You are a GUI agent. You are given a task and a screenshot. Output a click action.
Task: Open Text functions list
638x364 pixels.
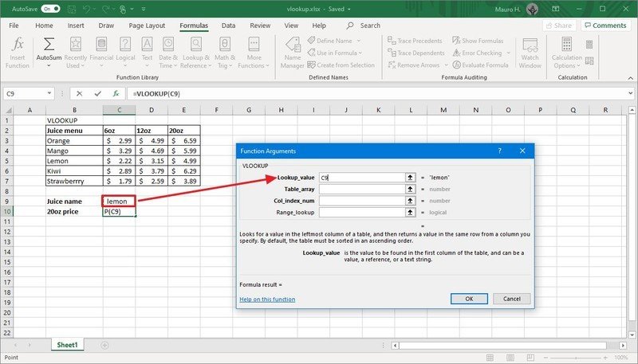(147, 53)
